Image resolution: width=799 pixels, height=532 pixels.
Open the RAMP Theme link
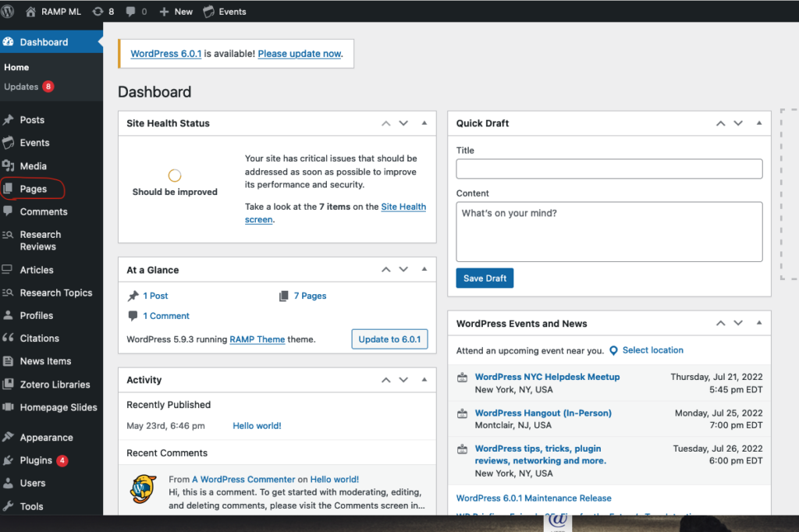[x=257, y=339]
